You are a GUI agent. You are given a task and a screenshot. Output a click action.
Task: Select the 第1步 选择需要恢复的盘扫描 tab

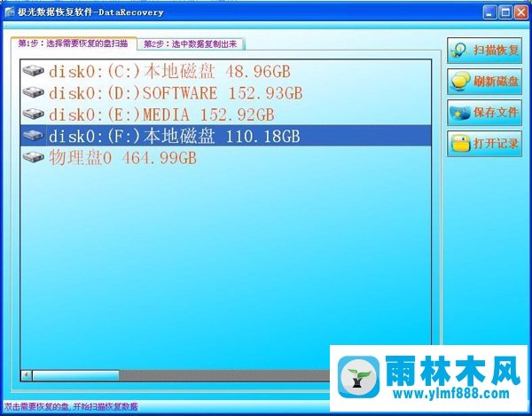point(74,43)
